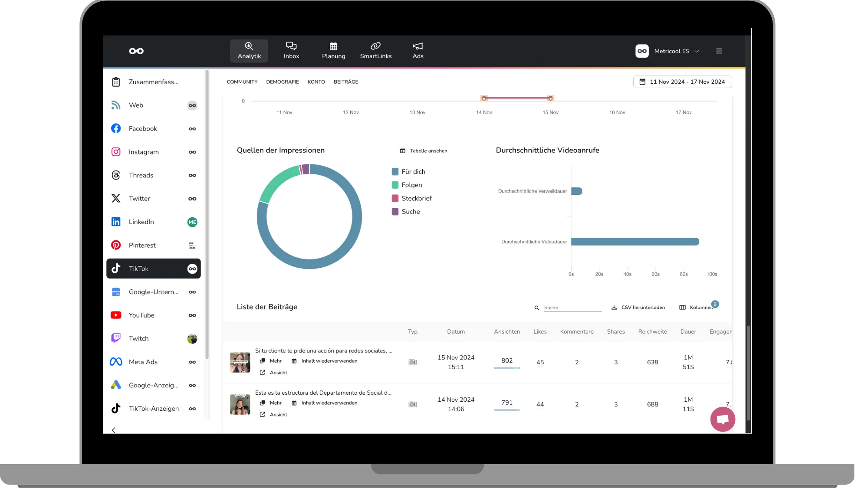This screenshot has width=868, height=488.
Task: Click the Metricool infinity logo
Action: point(136,51)
